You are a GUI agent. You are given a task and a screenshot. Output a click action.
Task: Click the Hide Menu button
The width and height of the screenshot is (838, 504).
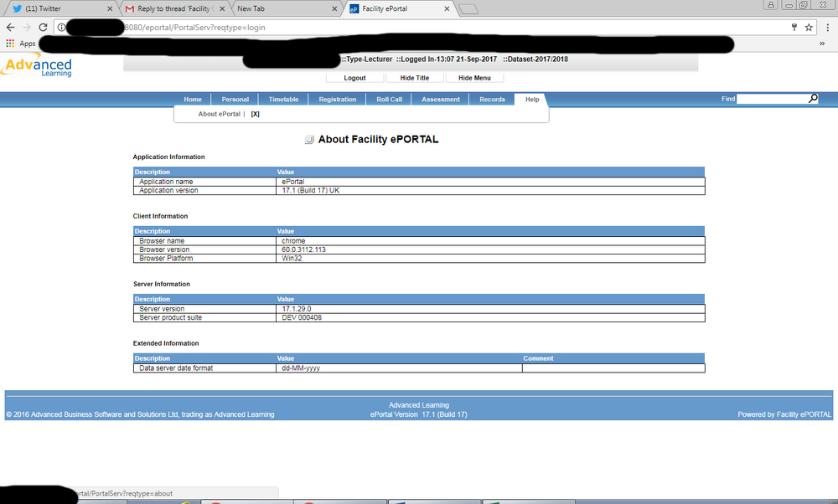(474, 78)
